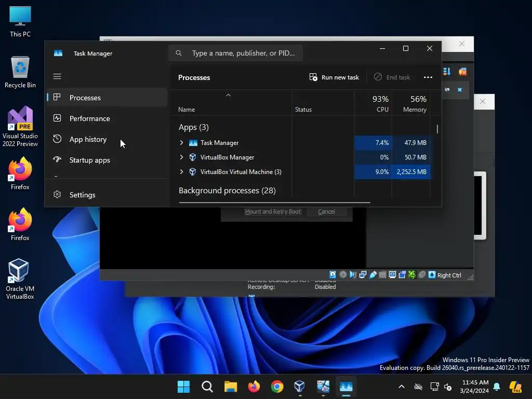532x399 pixels.
Task: Switch to the Processes page
Action: pyautogui.click(x=107, y=98)
